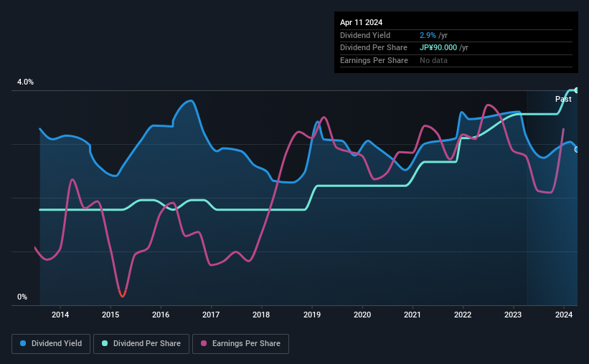Click the blue dot in Dividend Yield legend
Screen dimensions: 589x364
24,344
